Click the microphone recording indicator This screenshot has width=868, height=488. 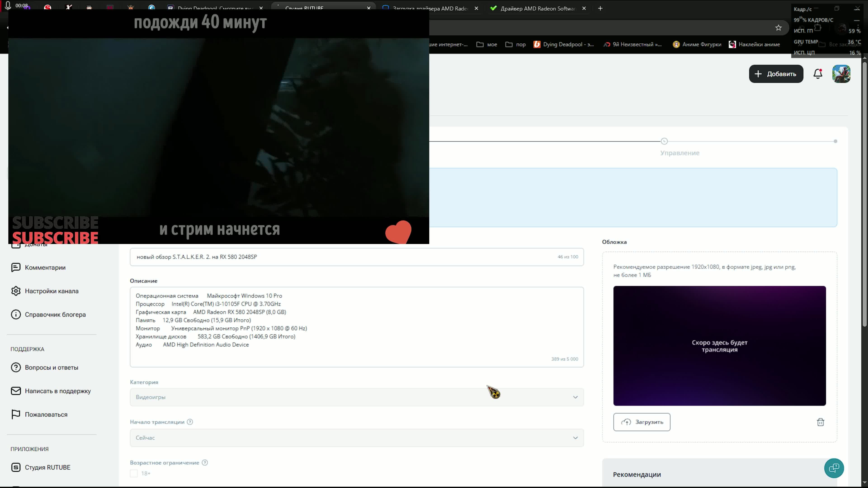coord(8,5)
